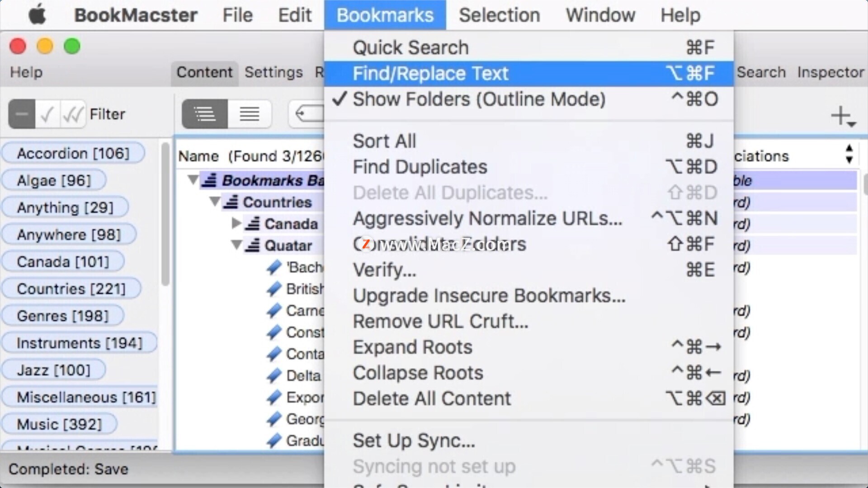Click bookmark icon beside British
This screenshot has height=488, width=868.
[274, 289]
